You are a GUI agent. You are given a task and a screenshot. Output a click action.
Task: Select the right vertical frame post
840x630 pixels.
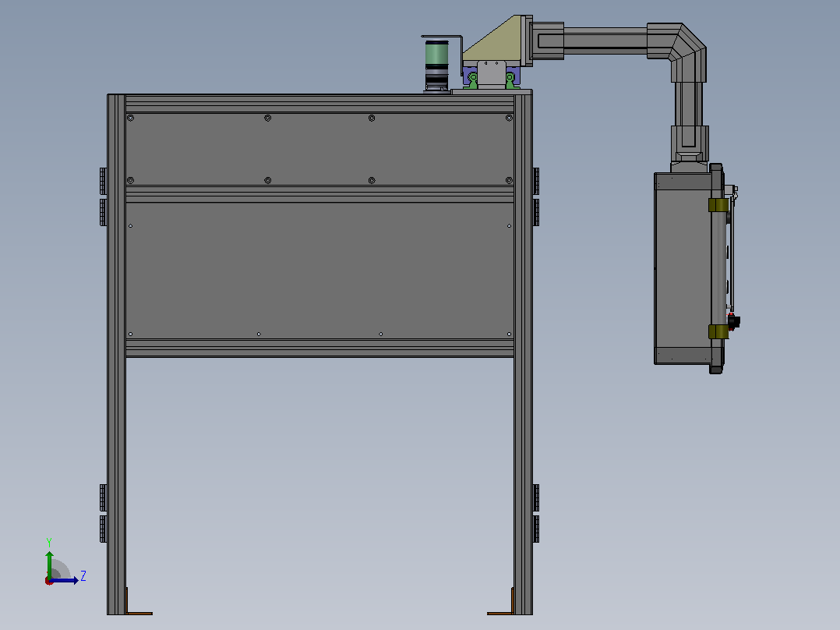[523, 355]
